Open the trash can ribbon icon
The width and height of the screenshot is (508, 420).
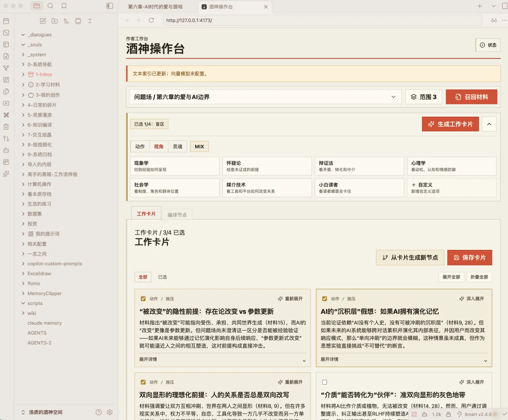pyautogui.click(x=6, y=127)
